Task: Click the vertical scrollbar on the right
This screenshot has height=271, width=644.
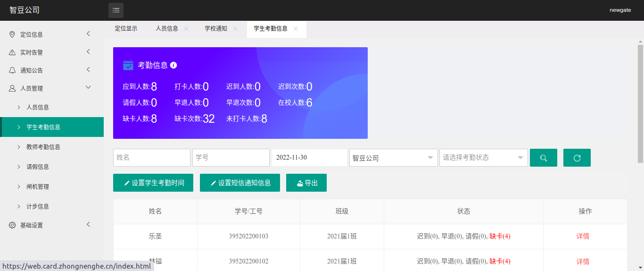Action: pos(640,104)
